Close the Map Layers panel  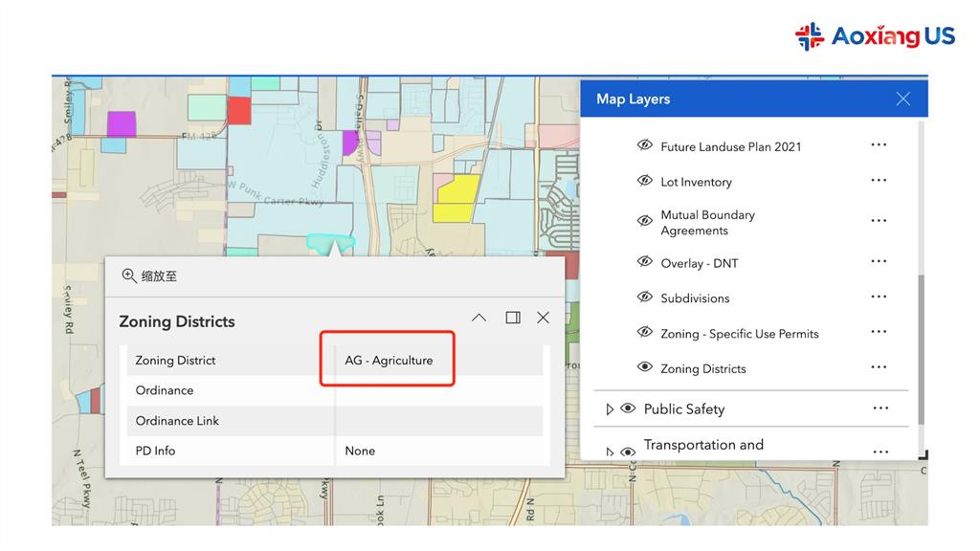tap(902, 99)
